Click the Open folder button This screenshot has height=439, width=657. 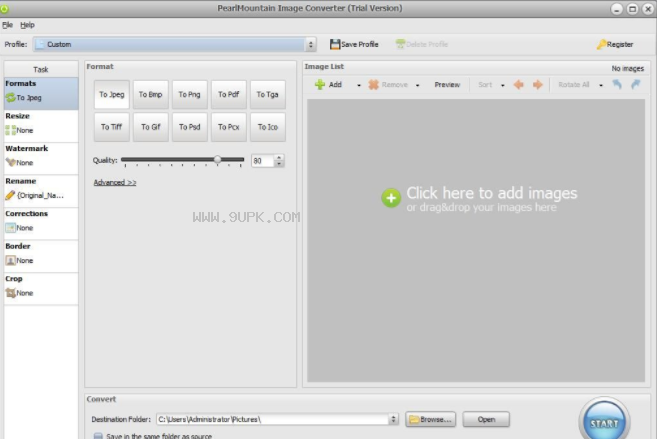[x=486, y=419]
